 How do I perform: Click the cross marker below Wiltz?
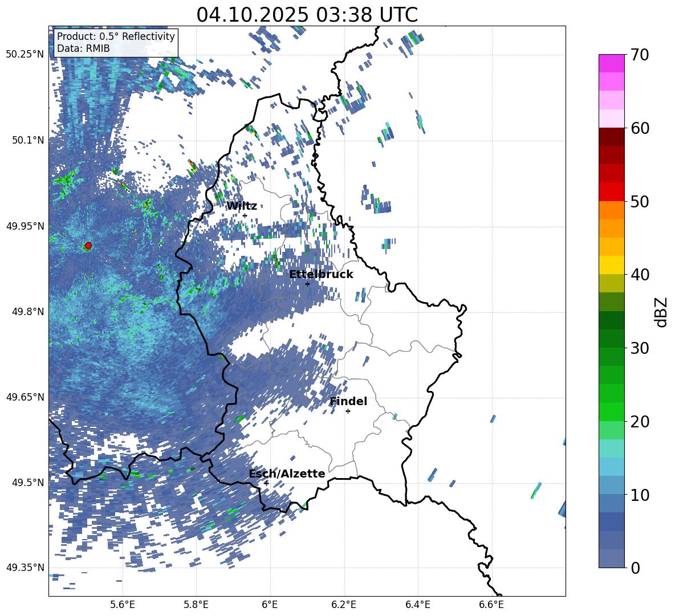245,216
